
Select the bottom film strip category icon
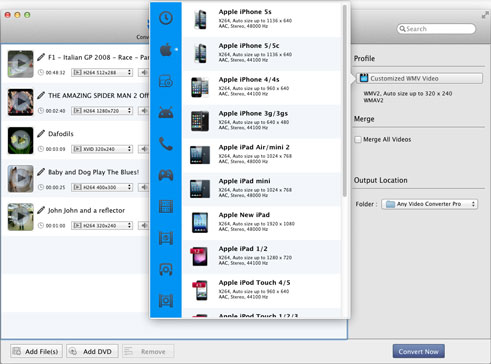click(x=166, y=301)
